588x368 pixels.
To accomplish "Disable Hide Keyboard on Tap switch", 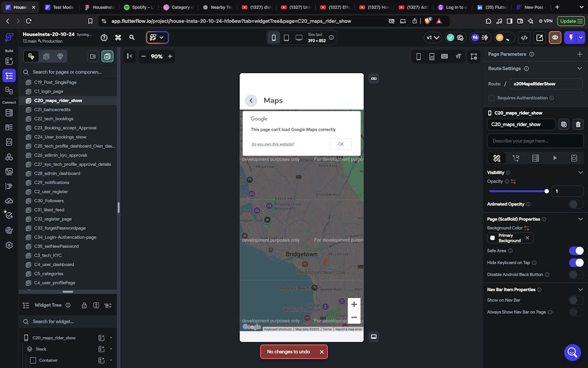I will click(576, 263).
